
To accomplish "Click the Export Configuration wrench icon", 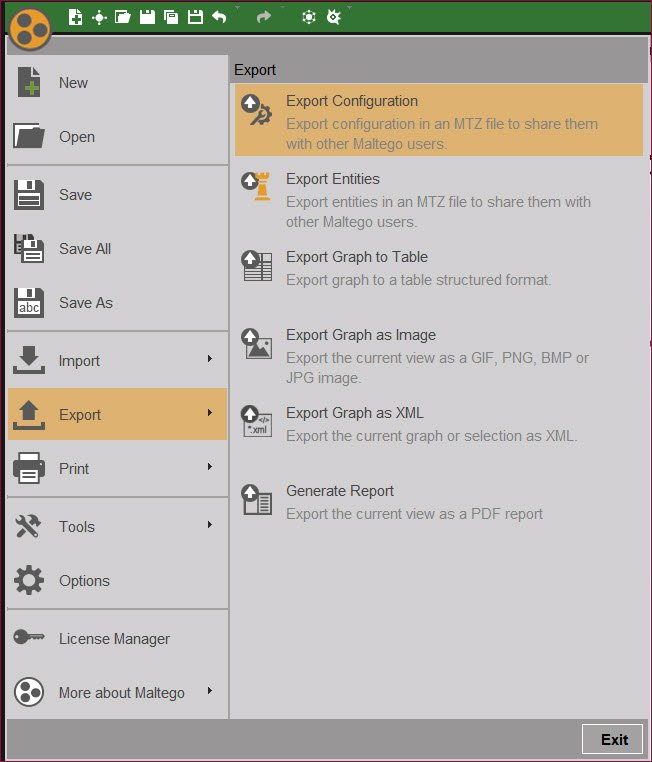I will point(257,110).
